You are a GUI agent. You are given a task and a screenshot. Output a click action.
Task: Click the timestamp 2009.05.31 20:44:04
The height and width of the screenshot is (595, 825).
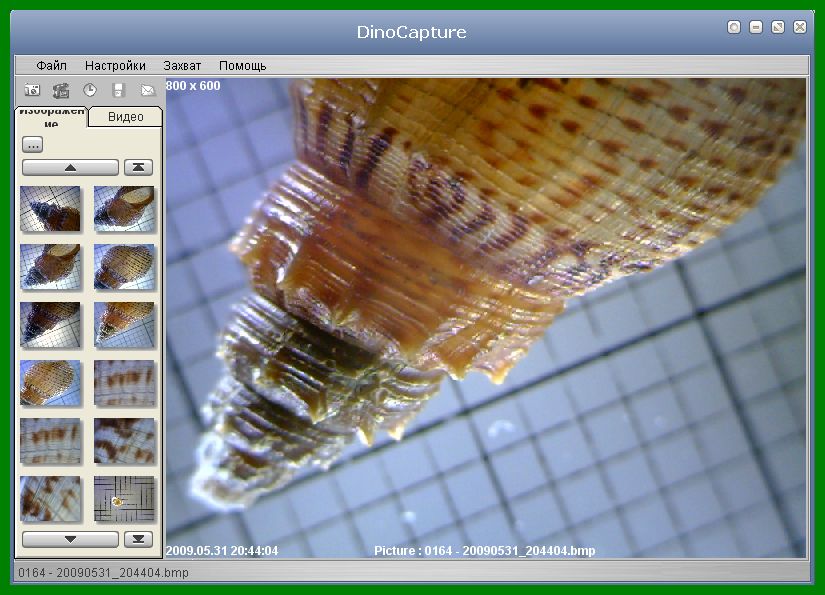coord(222,551)
